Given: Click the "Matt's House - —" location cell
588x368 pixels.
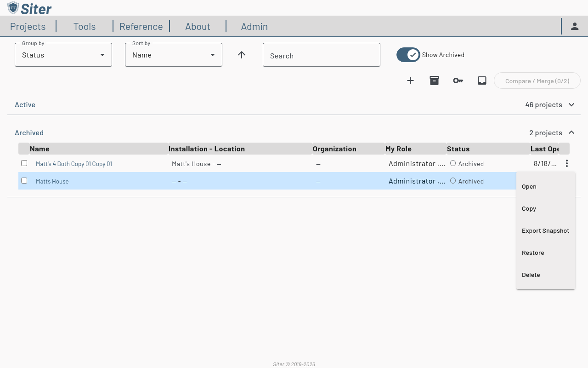Looking at the screenshot, I should pyautogui.click(x=197, y=164).
